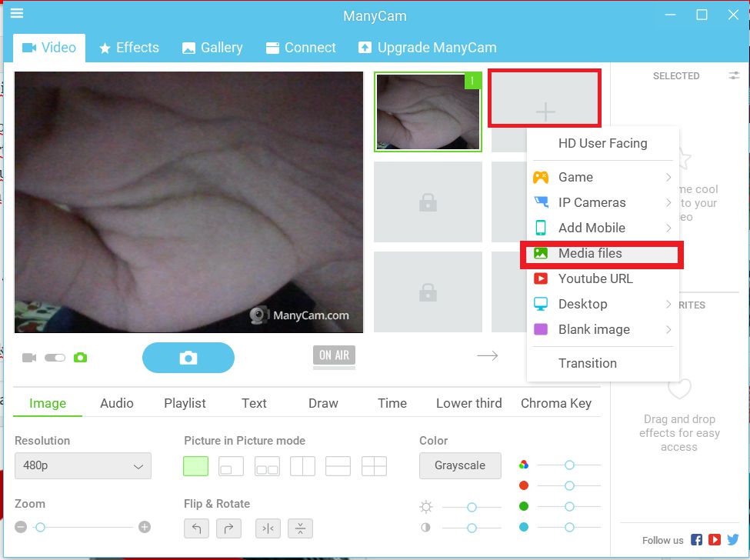Screen dimensions: 750x560
Task: Click the zoom out minus icon
Action: click(21, 527)
